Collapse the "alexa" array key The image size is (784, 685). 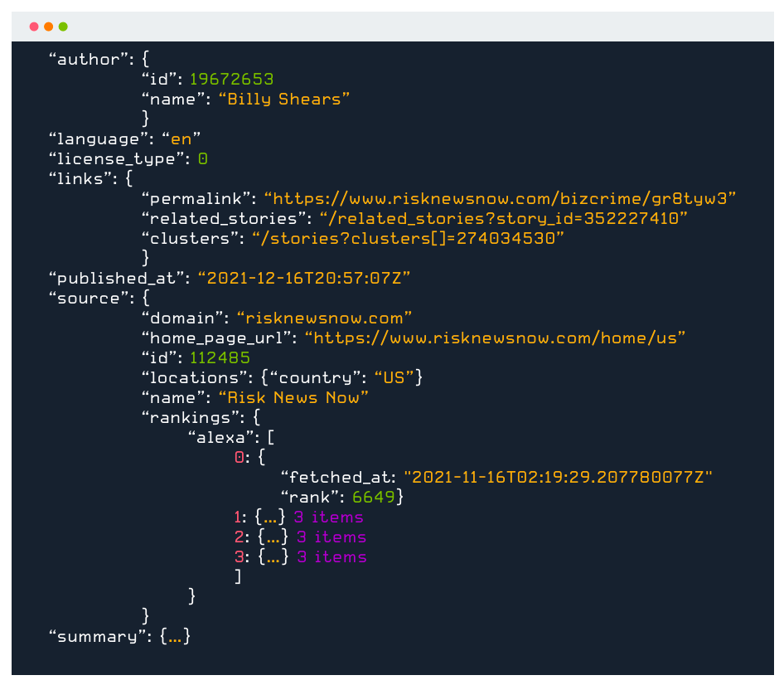(220, 438)
